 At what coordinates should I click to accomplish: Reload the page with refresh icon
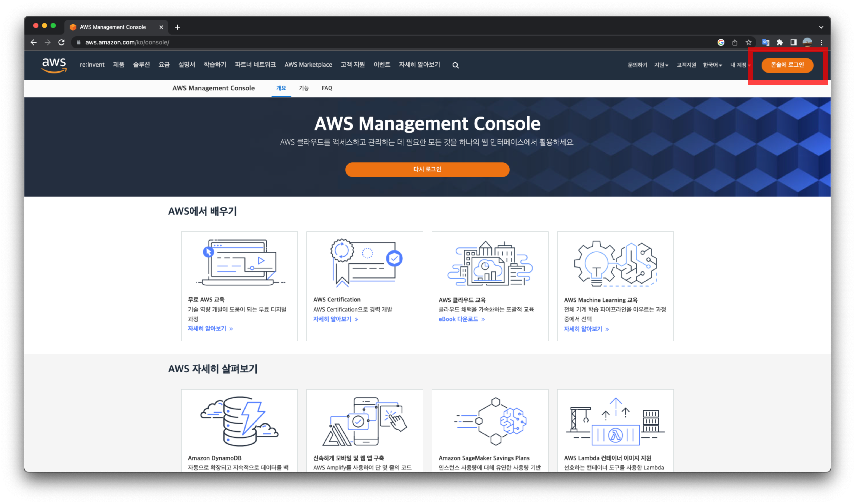tap(62, 43)
